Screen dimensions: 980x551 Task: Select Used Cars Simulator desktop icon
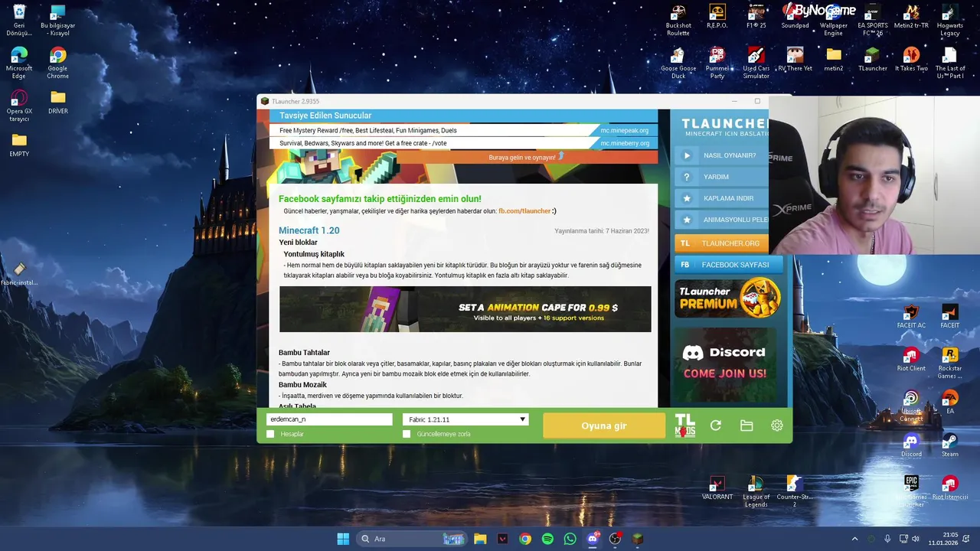pos(756,63)
